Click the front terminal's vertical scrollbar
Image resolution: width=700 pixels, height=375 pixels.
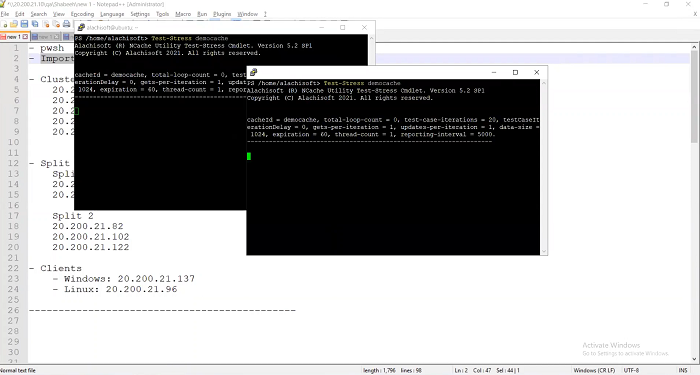tap(543, 167)
